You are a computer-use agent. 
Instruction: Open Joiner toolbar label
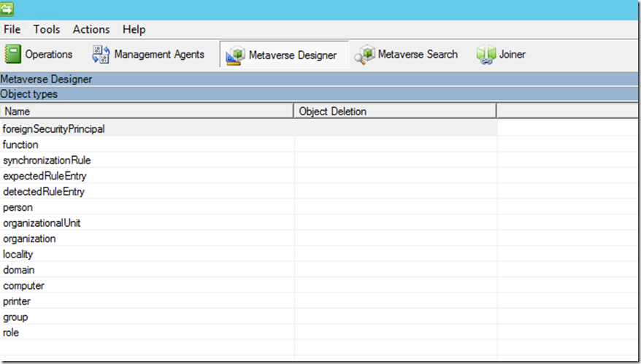(513, 54)
